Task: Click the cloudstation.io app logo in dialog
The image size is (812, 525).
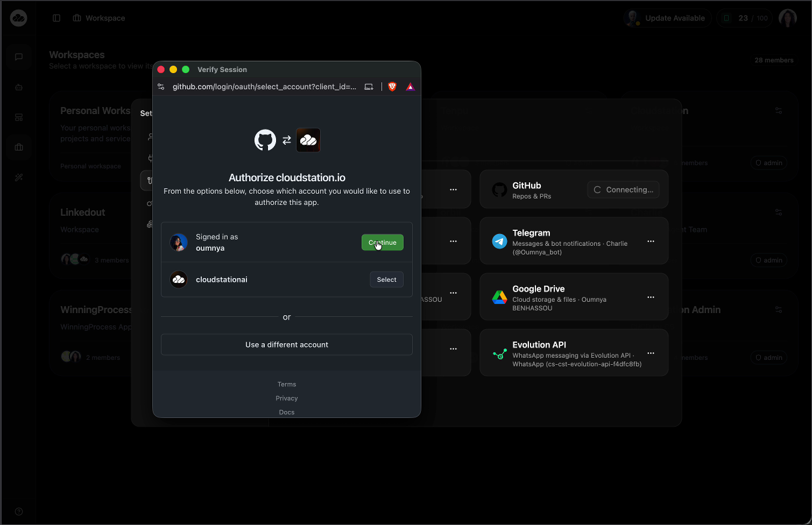Action: (308, 140)
